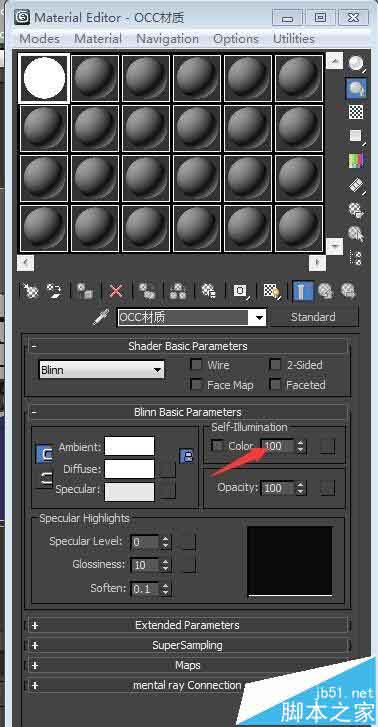
Task: Click the Opacity spinner arrows
Action: 301,488
